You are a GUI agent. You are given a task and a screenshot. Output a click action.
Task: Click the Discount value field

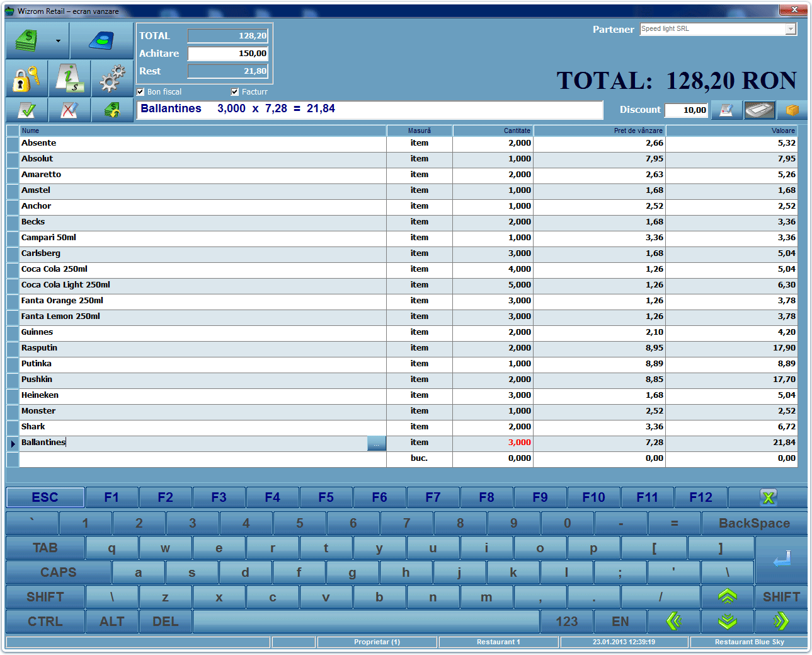click(x=687, y=110)
